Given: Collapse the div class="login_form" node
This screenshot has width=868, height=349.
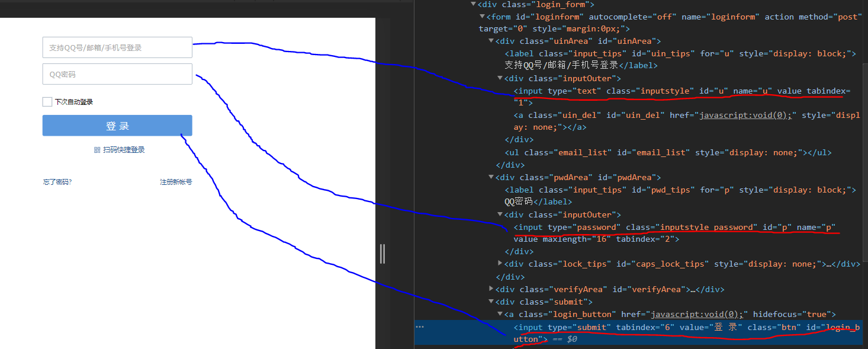Looking at the screenshot, I should (x=472, y=4).
